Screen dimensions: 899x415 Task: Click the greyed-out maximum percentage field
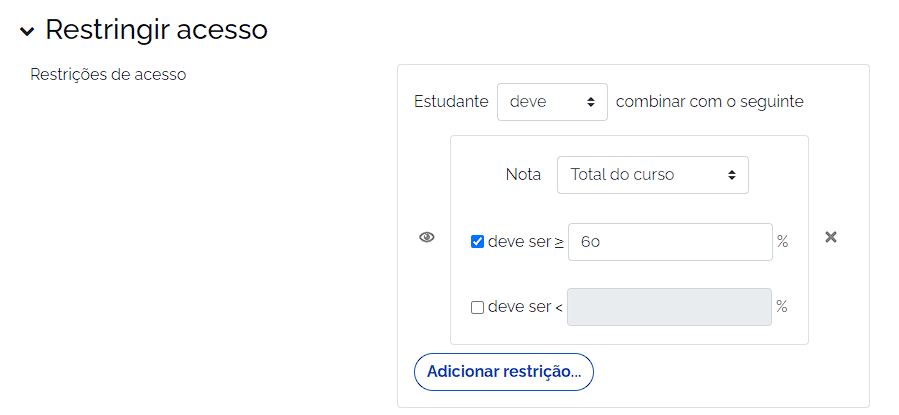tap(669, 307)
